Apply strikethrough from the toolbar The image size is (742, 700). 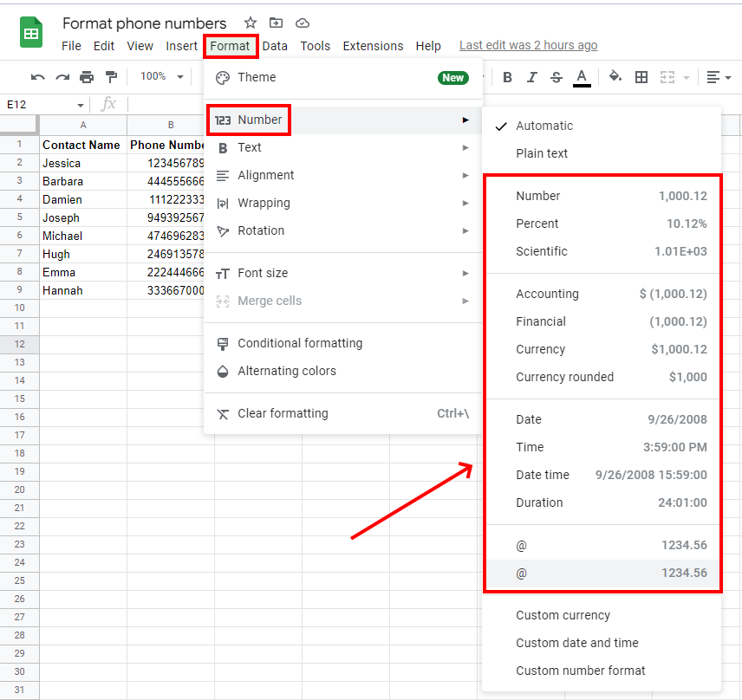[556, 77]
